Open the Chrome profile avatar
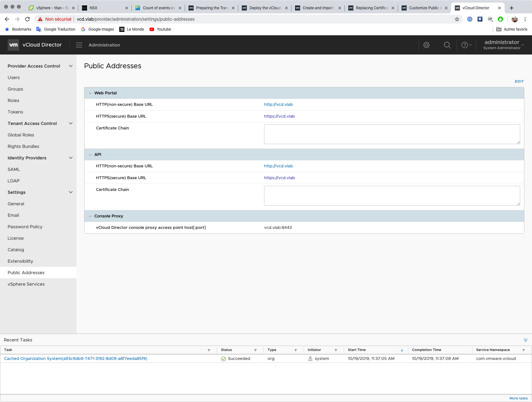 [x=515, y=19]
